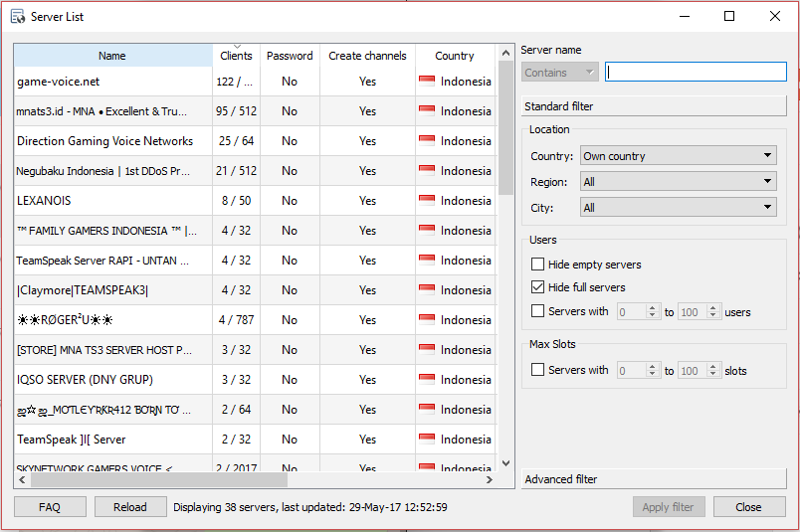
Task: Select the LEXANOIS server
Action: 255,201
